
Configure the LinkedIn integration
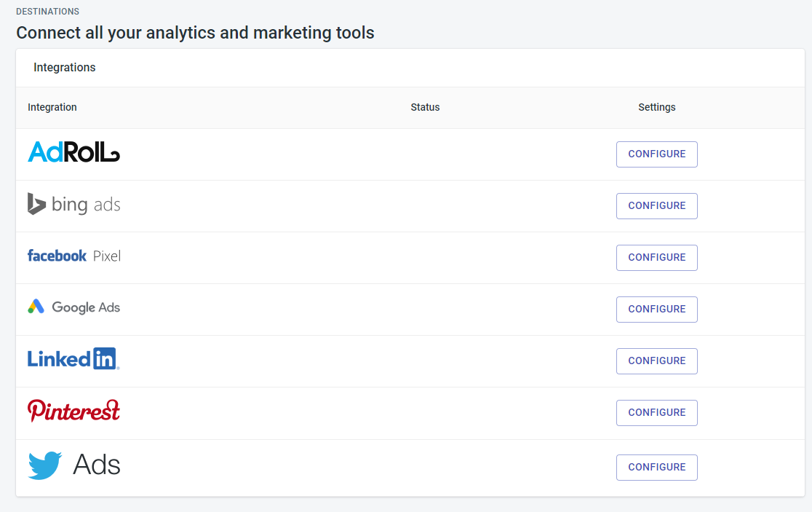(x=656, y=361)
